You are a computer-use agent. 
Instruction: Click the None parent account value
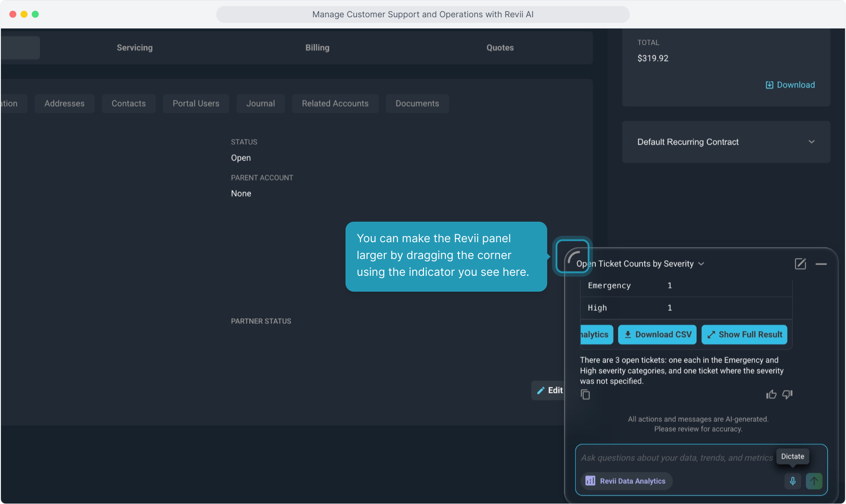(241, 194)
